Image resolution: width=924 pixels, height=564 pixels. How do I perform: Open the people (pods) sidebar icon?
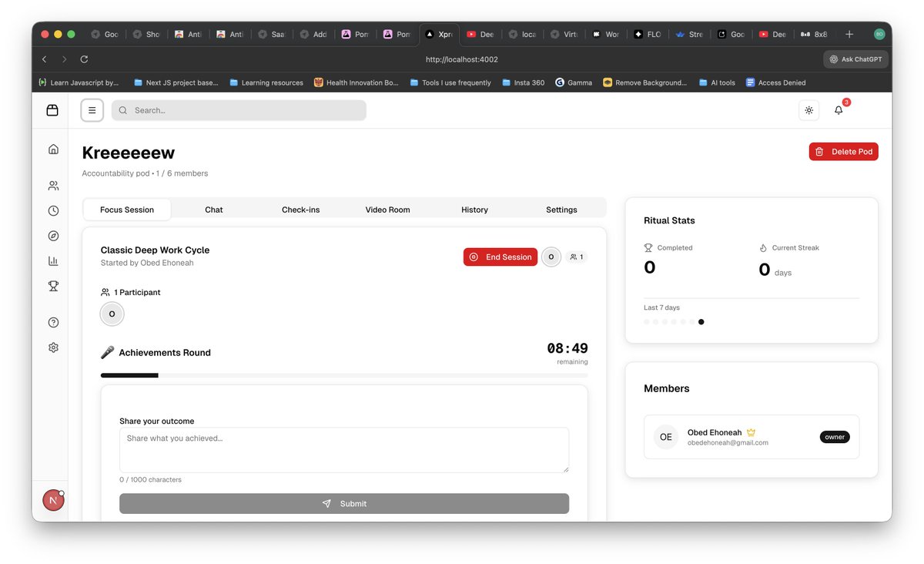tap(53, 186)
